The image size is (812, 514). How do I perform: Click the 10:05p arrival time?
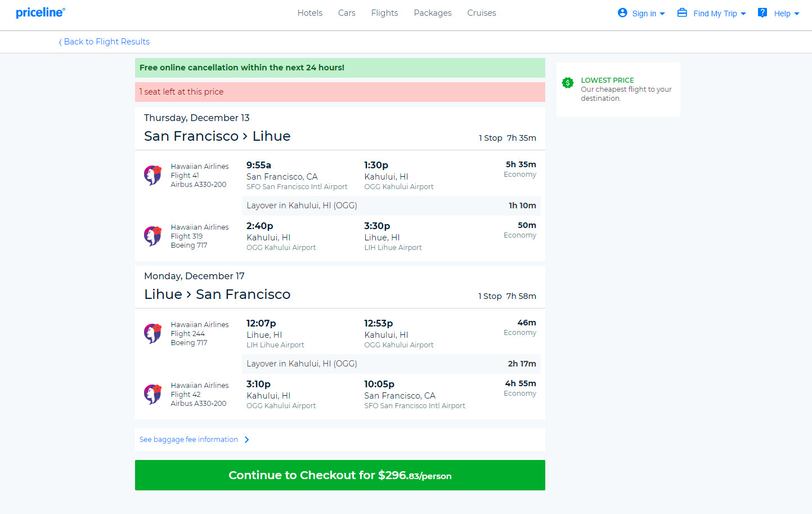[379, 384]
